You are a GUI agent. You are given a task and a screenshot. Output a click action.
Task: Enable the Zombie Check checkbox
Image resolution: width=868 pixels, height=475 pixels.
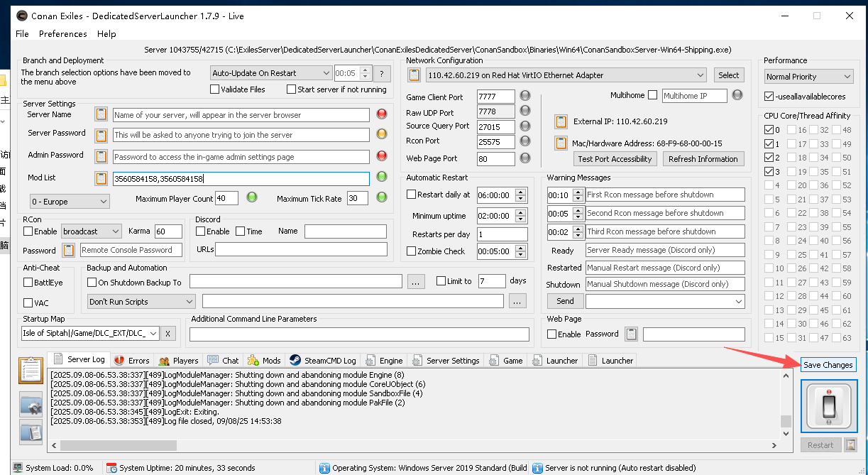pyautogui.click(x=411, y=251)
